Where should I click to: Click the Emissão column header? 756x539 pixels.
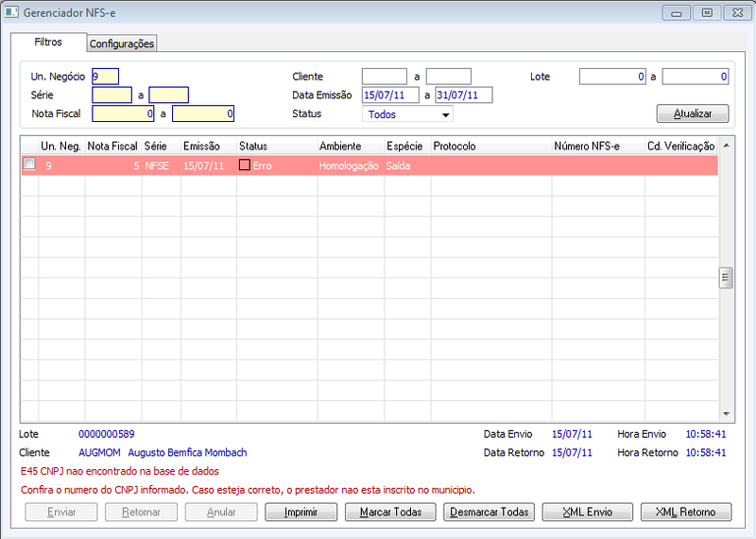pos(208,146)
